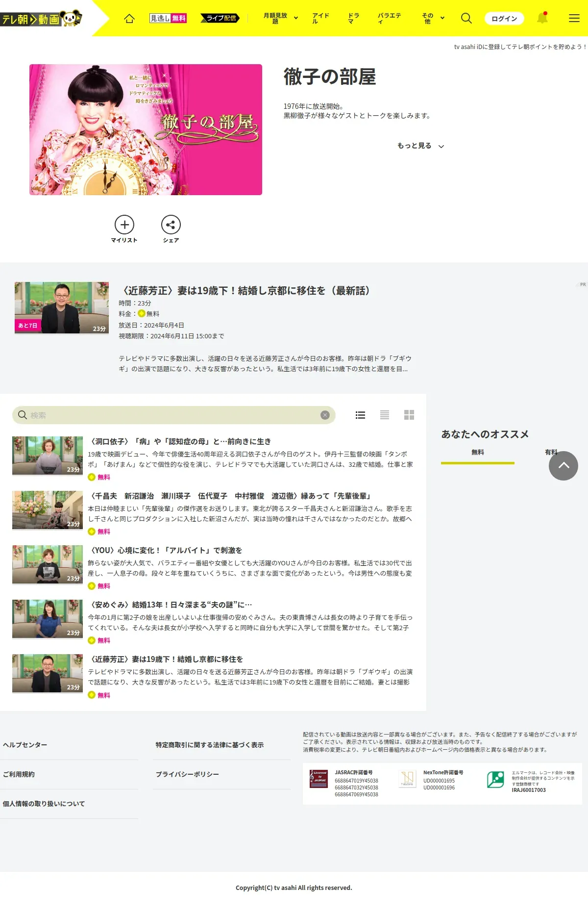This screenshot has height=914, width=588.
Task: Switch to detailed list view
Action: (x=360, y=415)
